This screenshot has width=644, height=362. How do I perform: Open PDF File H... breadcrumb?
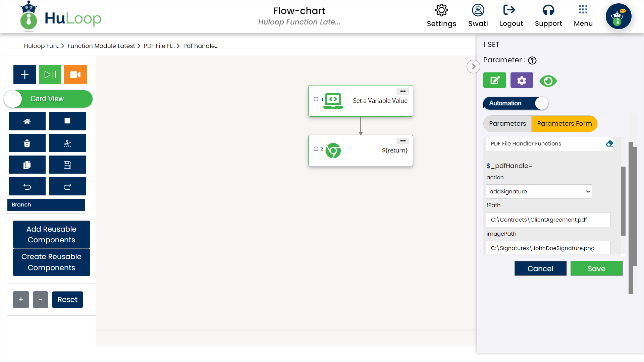[159, 46]
